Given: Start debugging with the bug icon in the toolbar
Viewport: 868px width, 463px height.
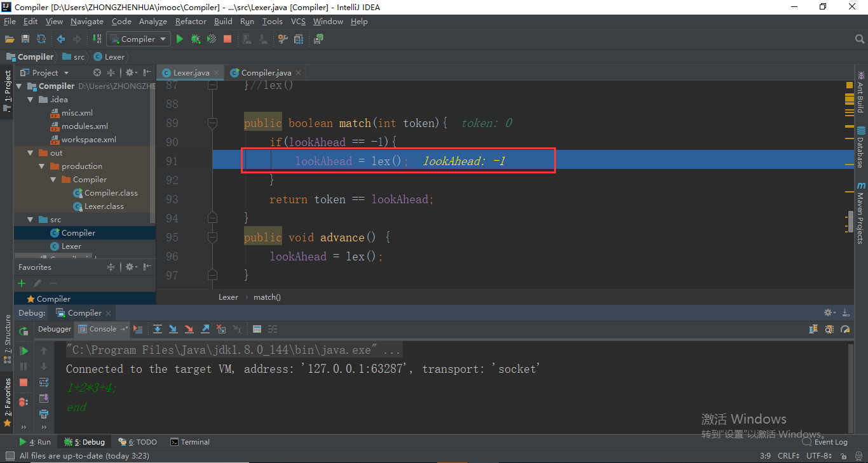Looking at the screenshot, I should [x=196, y=39].
